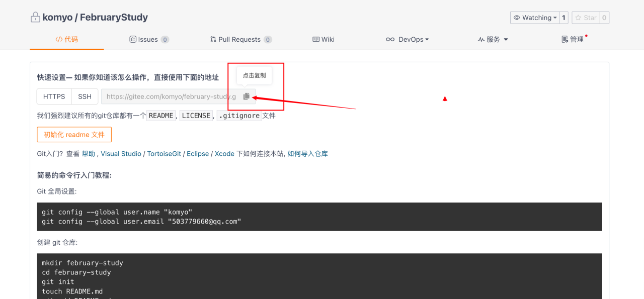644x299 pixels.
Task: Click the 管理 settings icon
Action: (x=565, y=39)
